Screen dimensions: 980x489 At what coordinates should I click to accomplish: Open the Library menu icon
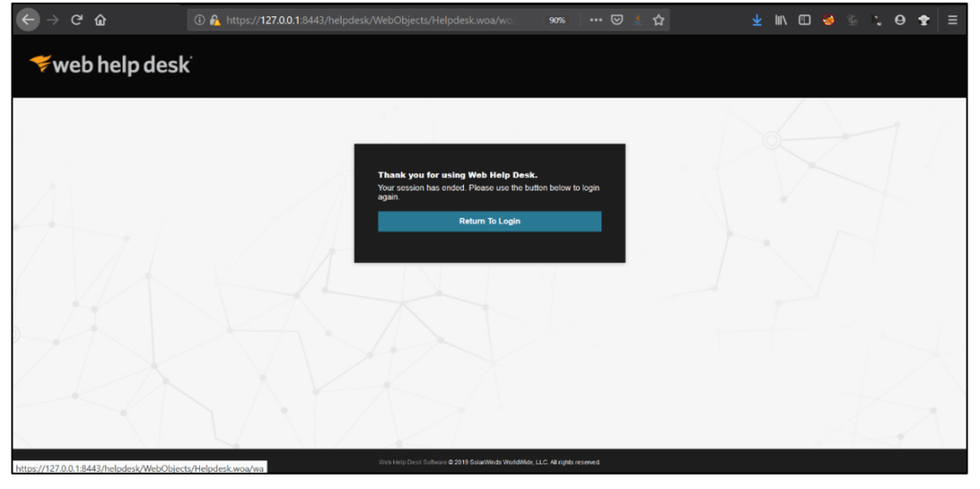click(781, 20)
